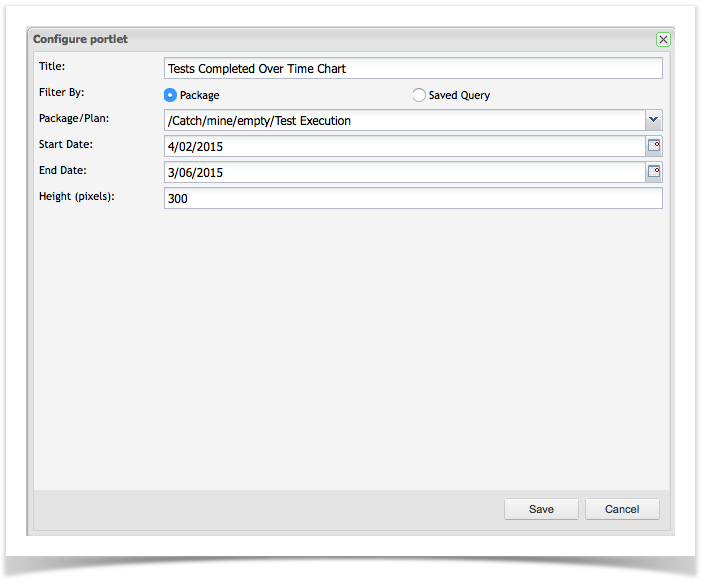This screenshot has height=585, width=709.
Task: Focus the Height (pixels) input field
Action: (x=412, y=199)
